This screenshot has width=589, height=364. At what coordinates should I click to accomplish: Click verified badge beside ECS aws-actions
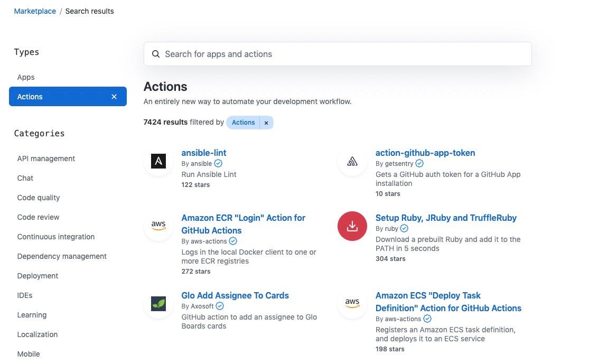coord(427,319)
